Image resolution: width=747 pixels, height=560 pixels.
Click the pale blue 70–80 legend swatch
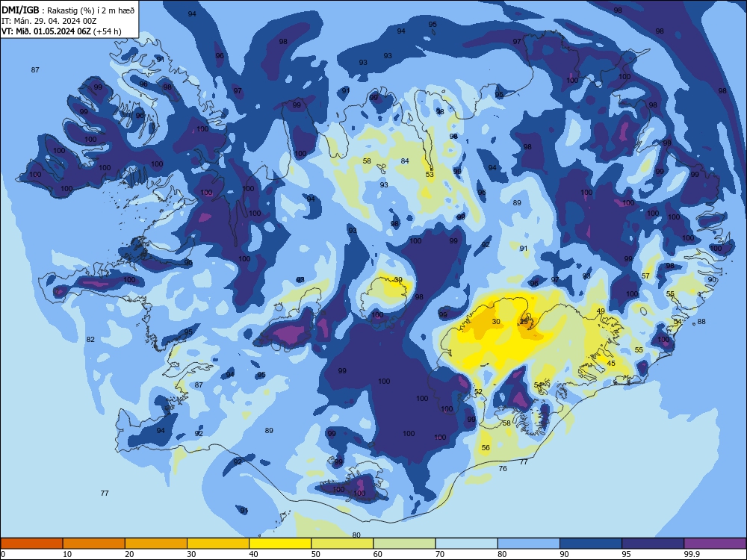coord(466,544)
